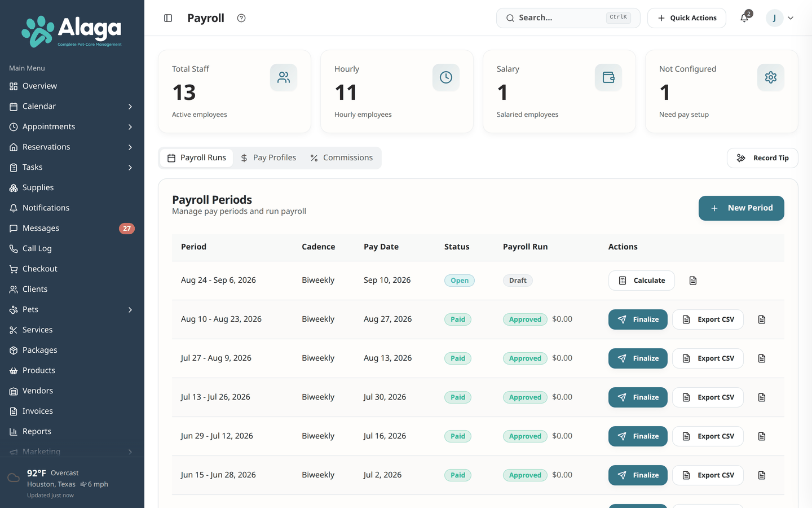The image size is (812, 508).
Task: Open the Quick Actions button
Action: coord(686,18)
